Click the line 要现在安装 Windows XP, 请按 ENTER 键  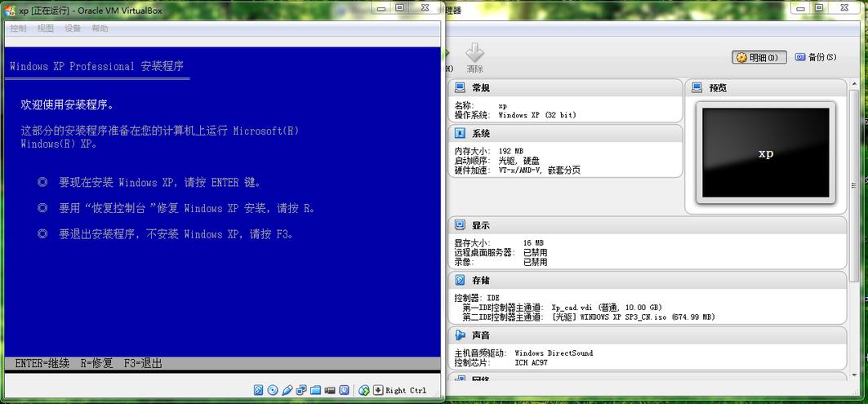click(159, 183)
